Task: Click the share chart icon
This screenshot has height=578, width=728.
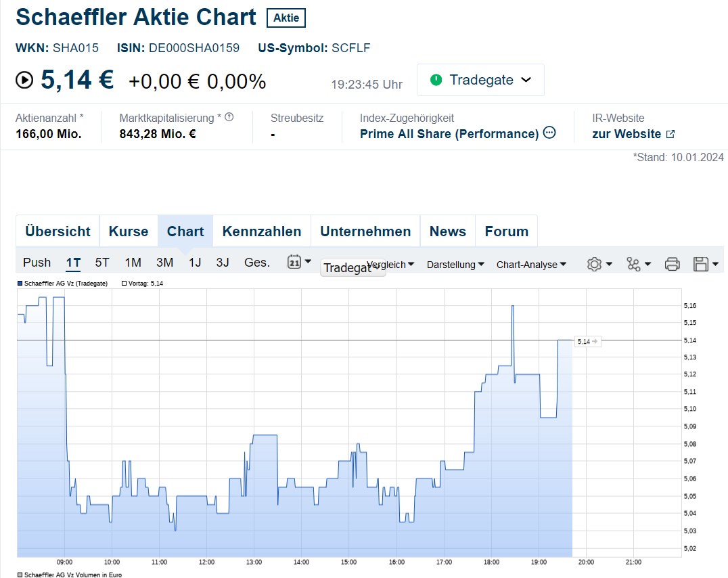Action: [634, 264]
